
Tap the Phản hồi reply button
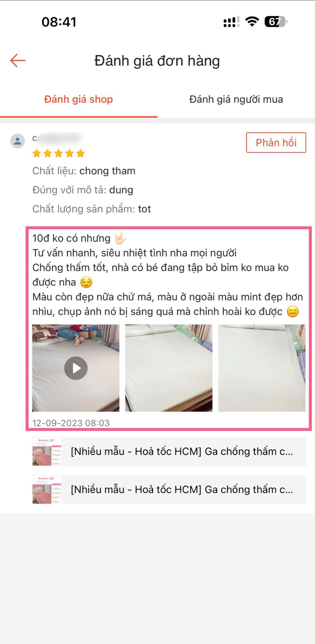point(276,142)
